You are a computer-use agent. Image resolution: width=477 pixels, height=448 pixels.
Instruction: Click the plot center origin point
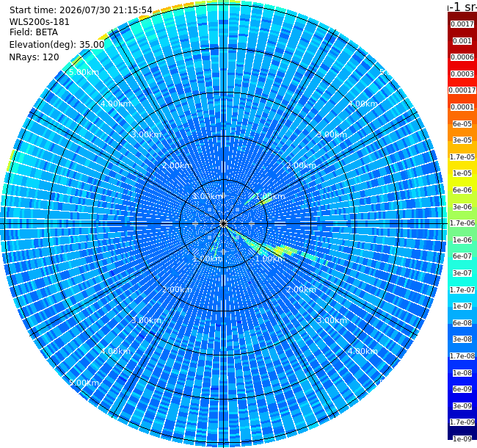[223, 224]
